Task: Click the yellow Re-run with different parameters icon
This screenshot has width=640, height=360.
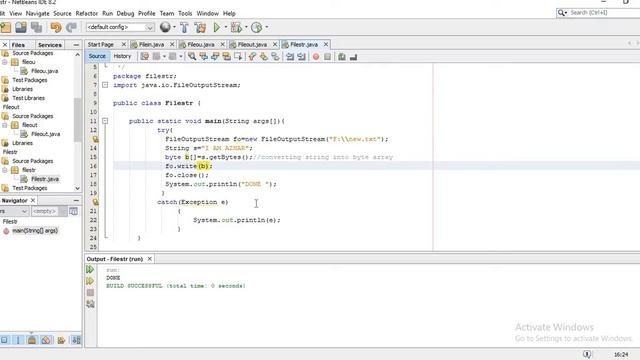Action: [90, 281]
